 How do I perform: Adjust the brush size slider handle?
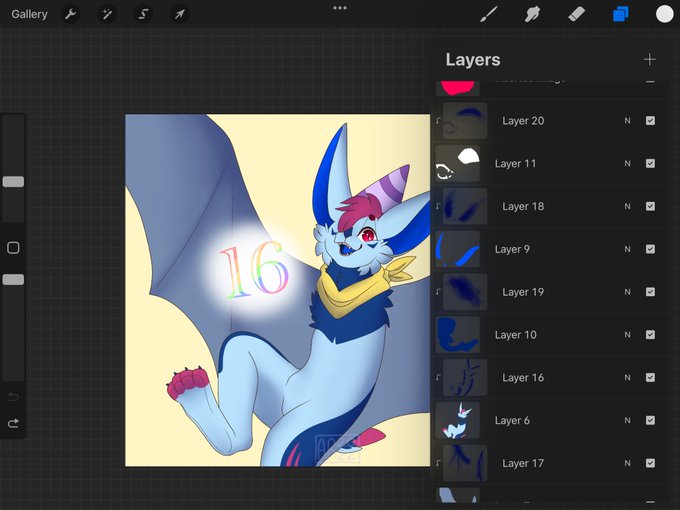click(x=13, y=182)
